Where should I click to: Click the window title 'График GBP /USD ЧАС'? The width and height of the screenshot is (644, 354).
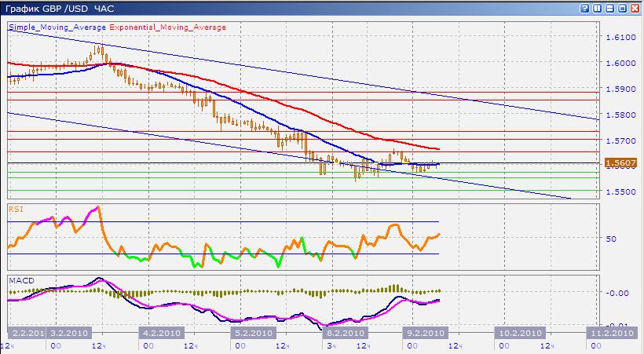click(58, 8)
